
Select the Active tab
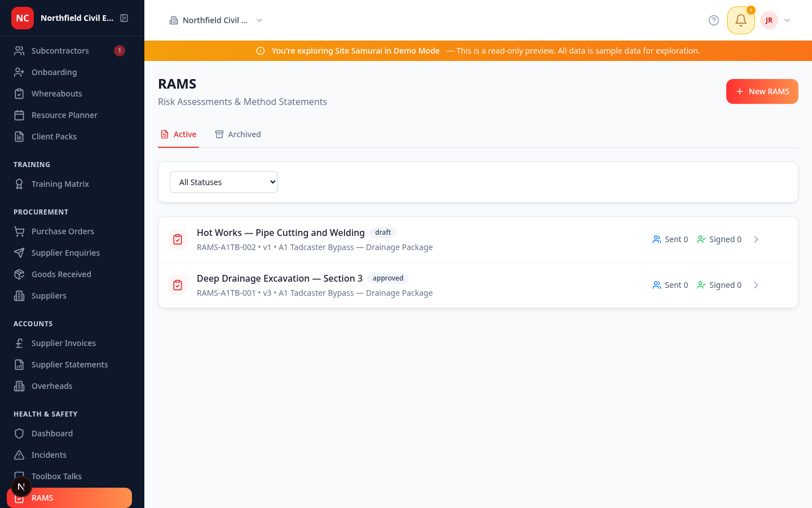178,134
